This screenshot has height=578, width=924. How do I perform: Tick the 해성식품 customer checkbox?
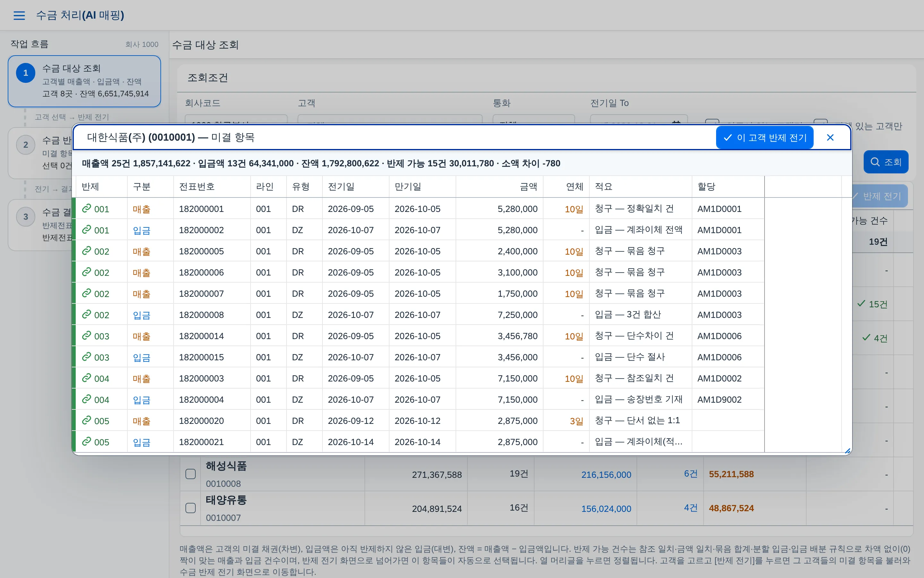191,474
